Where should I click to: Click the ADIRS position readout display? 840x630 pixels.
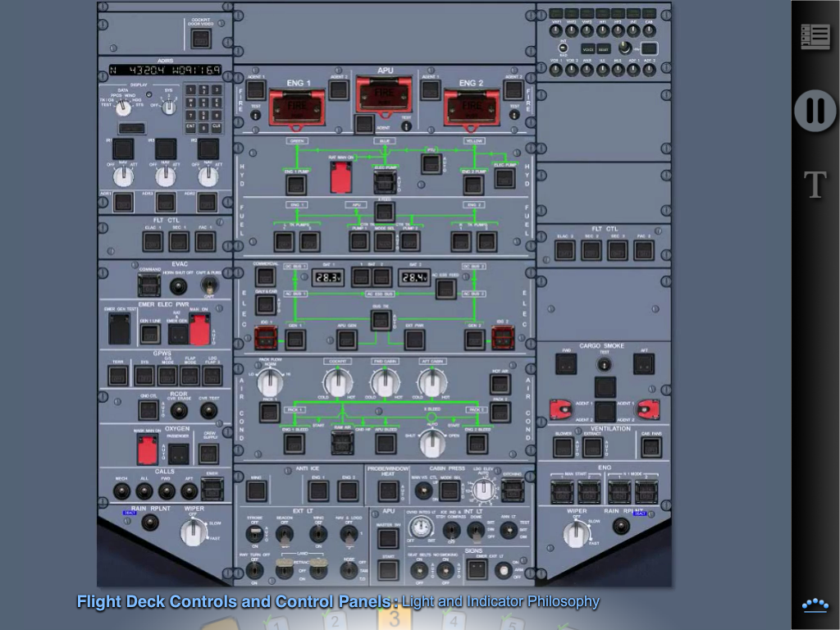coord(166,71)
